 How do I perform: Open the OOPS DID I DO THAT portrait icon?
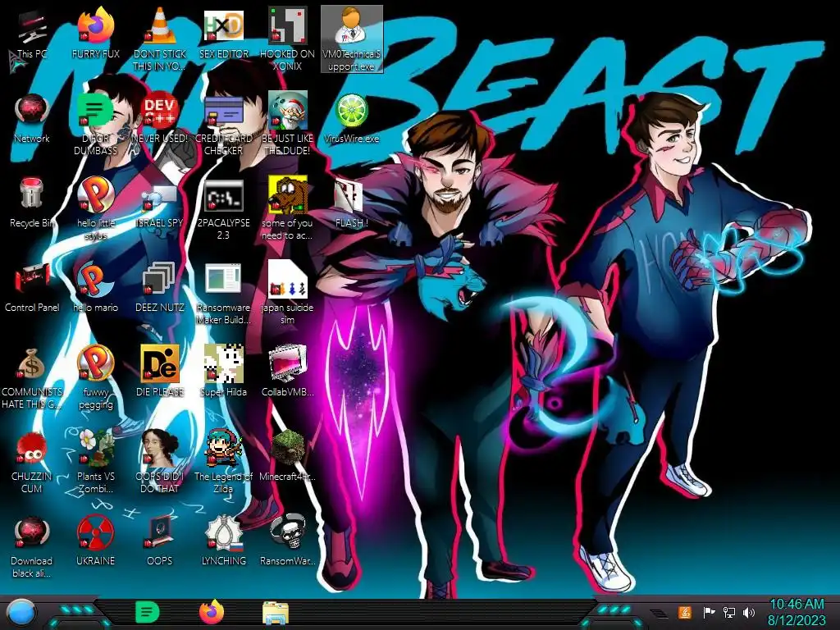tap(159, 462)
